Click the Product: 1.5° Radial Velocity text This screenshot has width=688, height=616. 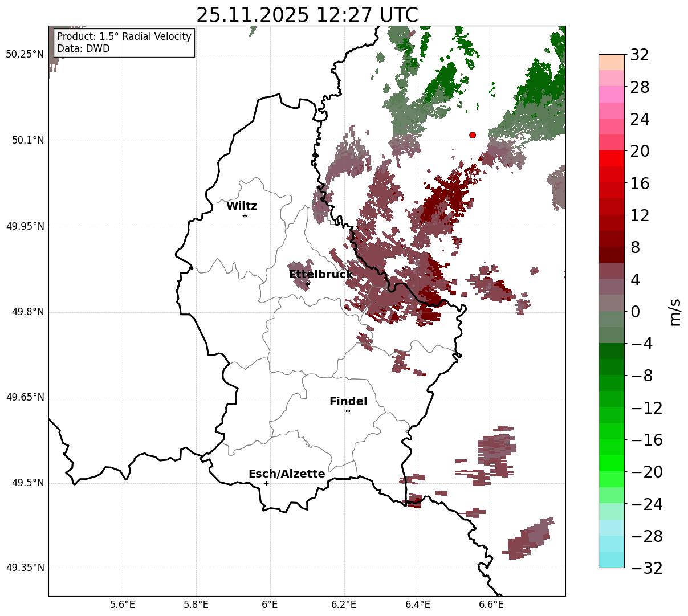124,36
